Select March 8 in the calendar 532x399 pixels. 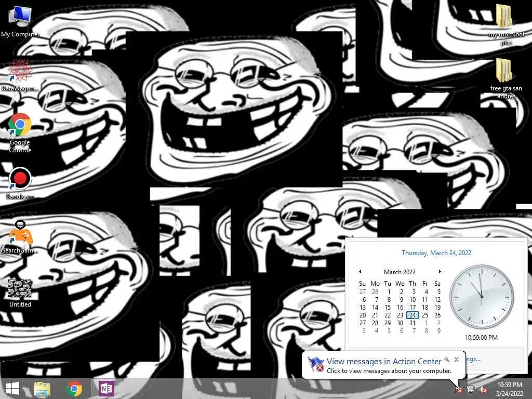(389, 300)
